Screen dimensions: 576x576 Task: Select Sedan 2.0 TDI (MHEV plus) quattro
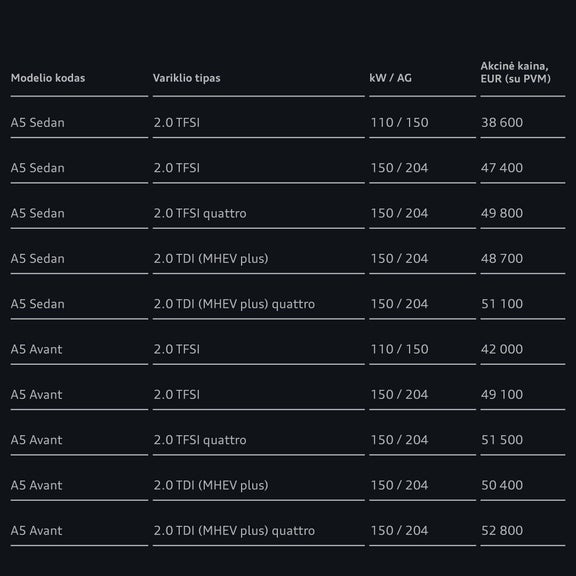234,304
